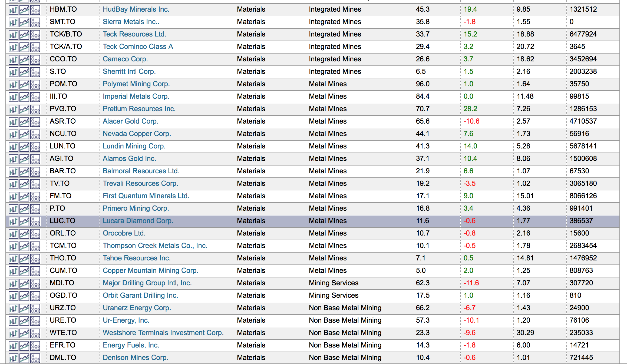Open Thompson Creek Metals Co., Inc. link
The height and width of the screenshot is (364, 627).
[155, 246]
